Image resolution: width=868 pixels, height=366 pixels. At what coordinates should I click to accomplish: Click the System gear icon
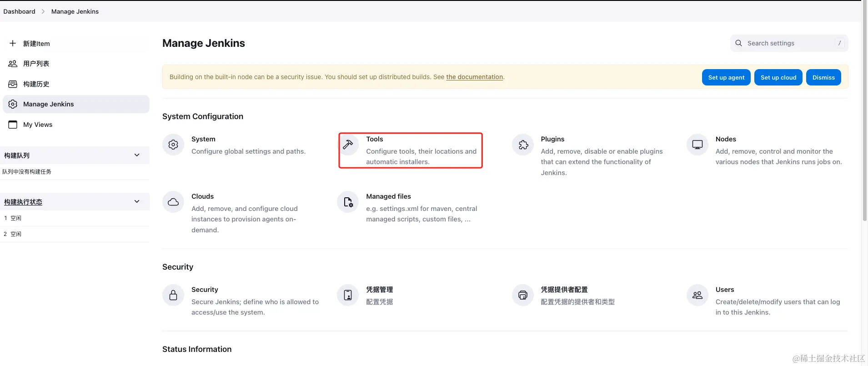[173, 145]
